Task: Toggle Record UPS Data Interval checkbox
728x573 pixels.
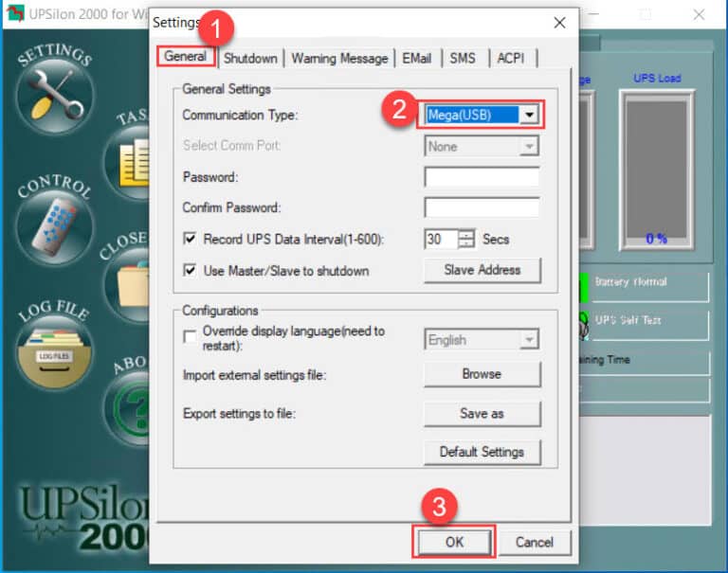Action: tap(190, 239)
